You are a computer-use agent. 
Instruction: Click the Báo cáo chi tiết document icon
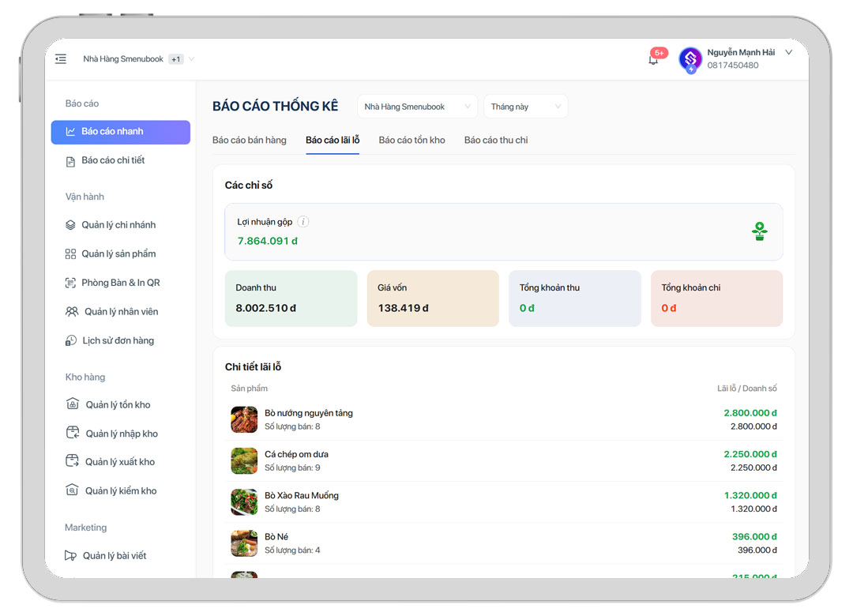(71, 162)
